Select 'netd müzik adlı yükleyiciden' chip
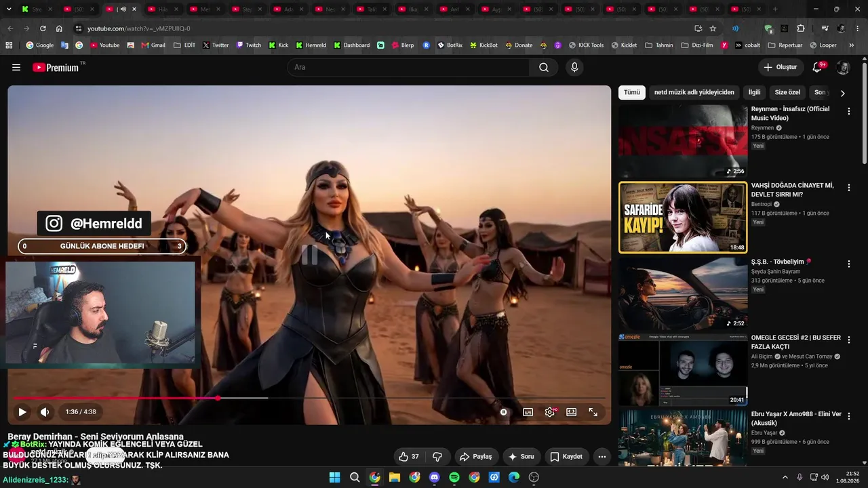 [x=694, y=92]
